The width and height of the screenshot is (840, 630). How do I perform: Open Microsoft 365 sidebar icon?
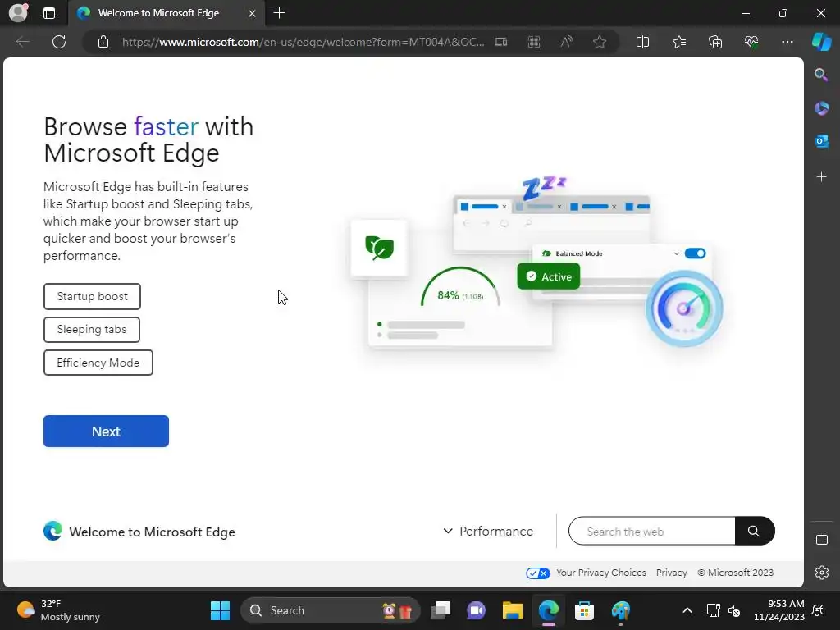(821, 107)
